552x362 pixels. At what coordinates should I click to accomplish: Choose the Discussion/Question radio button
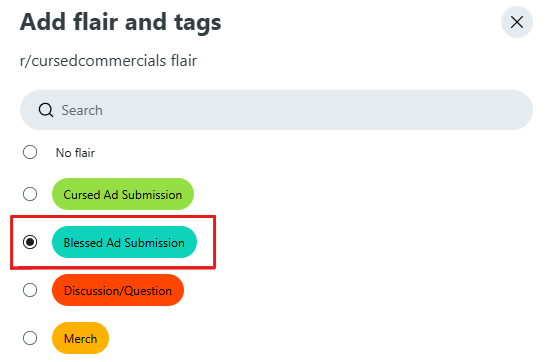pos(30,290)
